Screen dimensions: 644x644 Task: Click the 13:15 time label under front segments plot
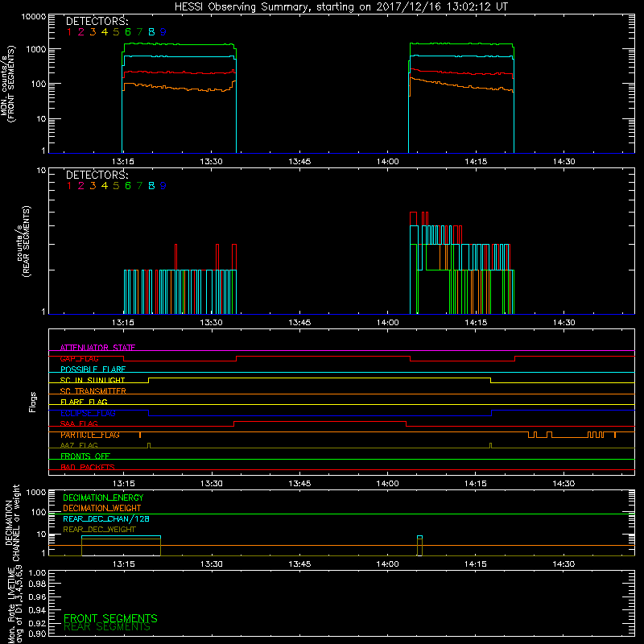[123, 162]
